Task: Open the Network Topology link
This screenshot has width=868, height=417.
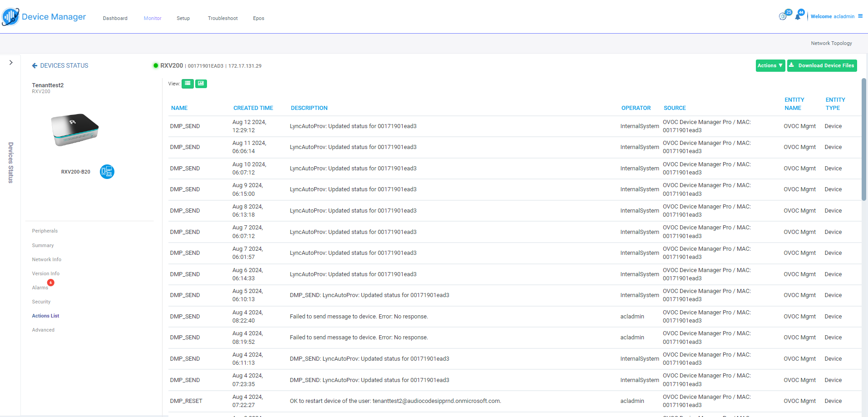Action: pos(831,44)
